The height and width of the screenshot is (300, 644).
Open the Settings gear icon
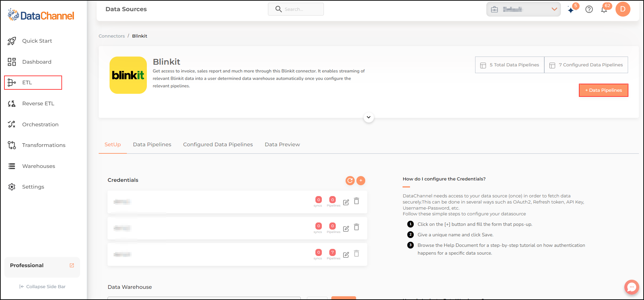[12, 187]
